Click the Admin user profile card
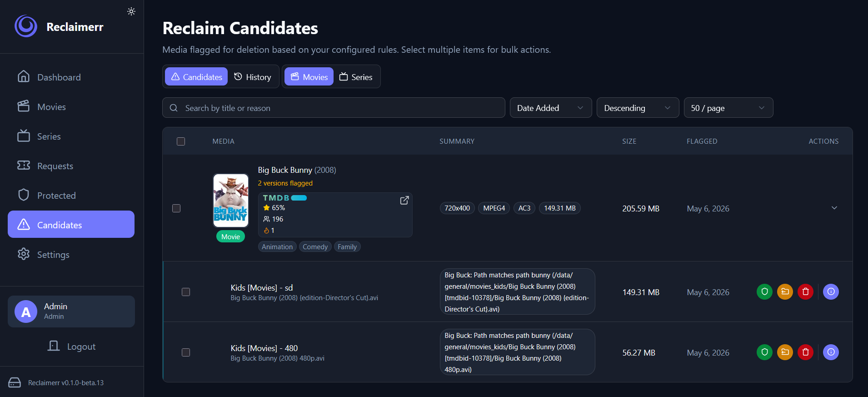This screenshot has width=868, height=397. tap(71, 312)
